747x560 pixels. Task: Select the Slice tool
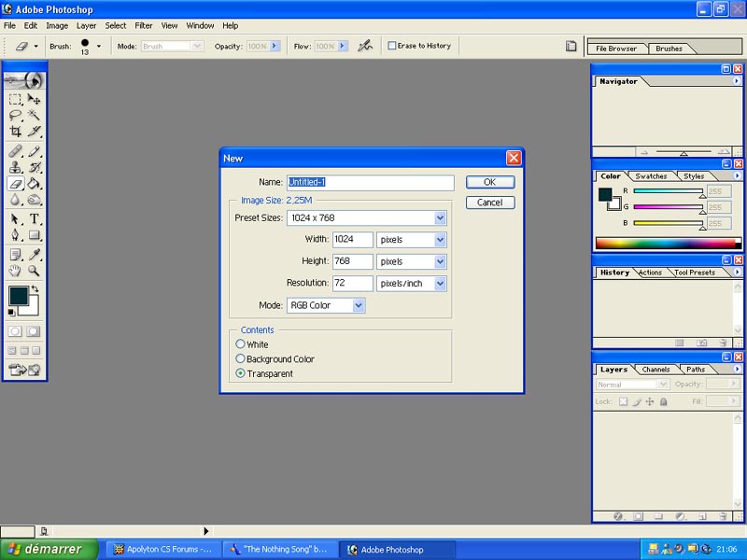click(x=34, y=132)
